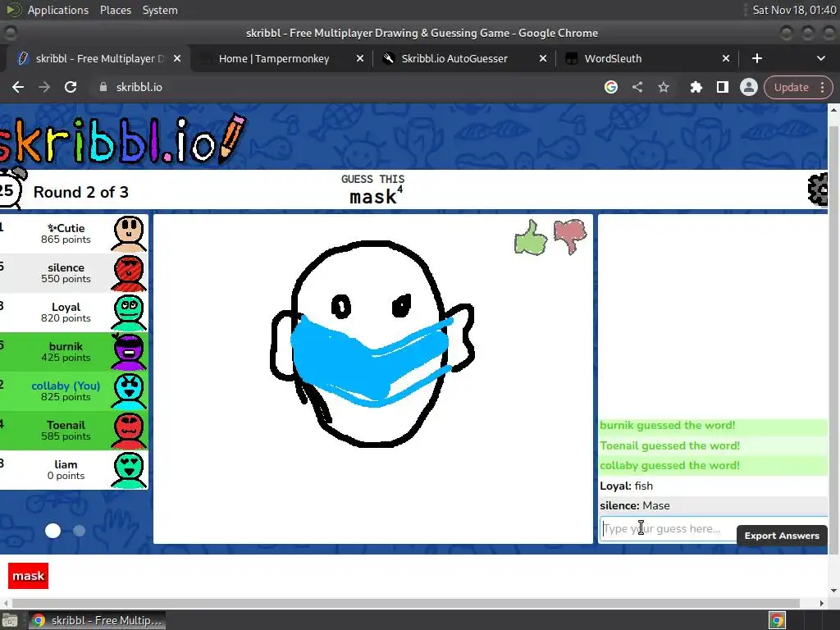Click the Google icon in address bar
840x630 pixels.
click(x=610, y=87)
